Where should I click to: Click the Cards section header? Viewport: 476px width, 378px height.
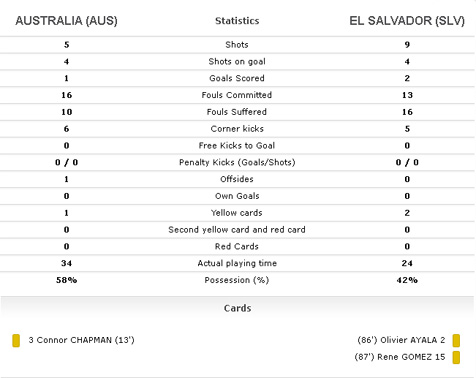pos(237,308)
